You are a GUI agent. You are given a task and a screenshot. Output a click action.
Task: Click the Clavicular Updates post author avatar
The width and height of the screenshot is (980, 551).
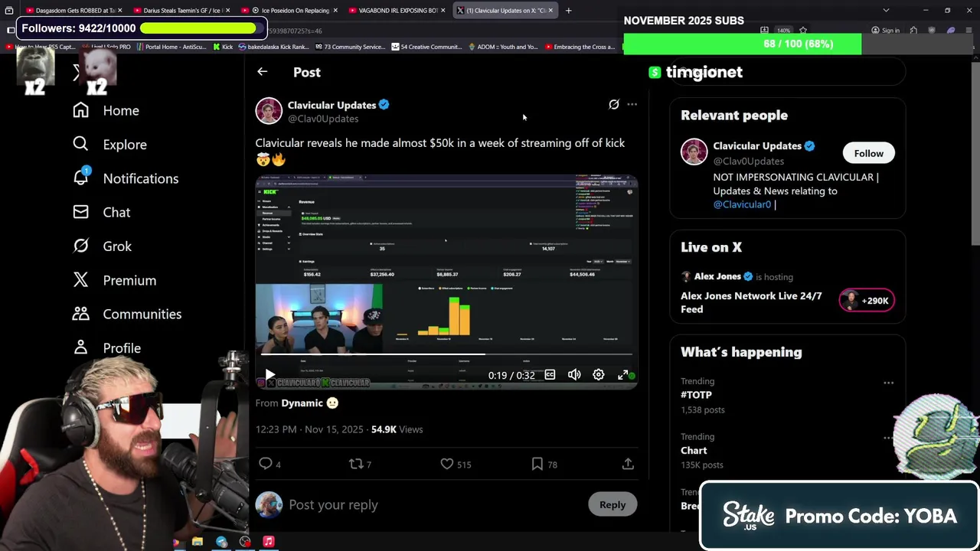point(269,111)
